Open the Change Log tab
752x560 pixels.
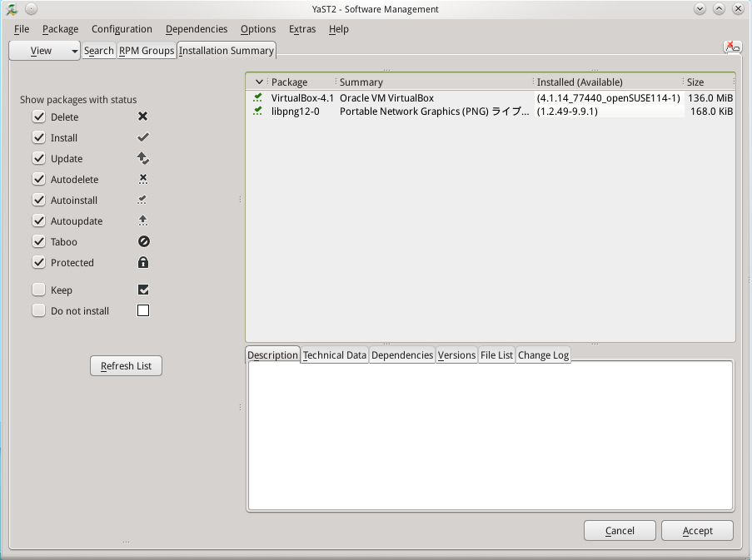(x=543, y=355)
